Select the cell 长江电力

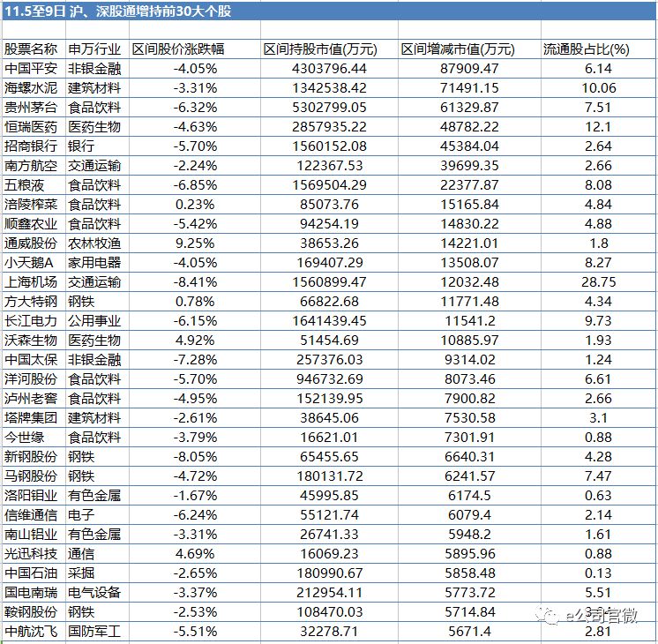[31, 321]
